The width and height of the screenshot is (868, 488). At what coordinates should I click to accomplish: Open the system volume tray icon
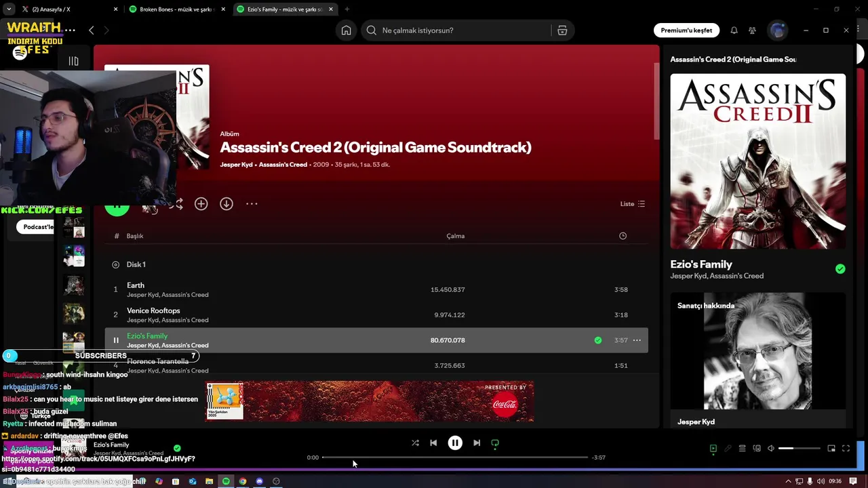click(x=821, y=481)
